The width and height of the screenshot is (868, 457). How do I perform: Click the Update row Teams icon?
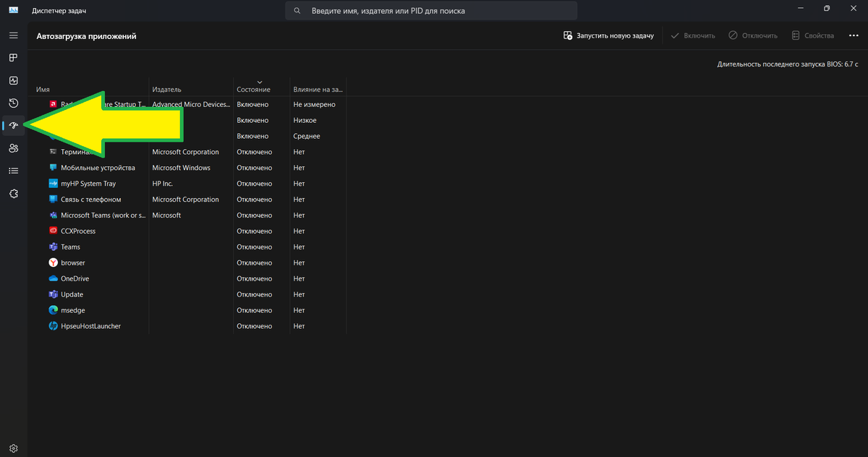pyautogui.click(x=54, y=294)
